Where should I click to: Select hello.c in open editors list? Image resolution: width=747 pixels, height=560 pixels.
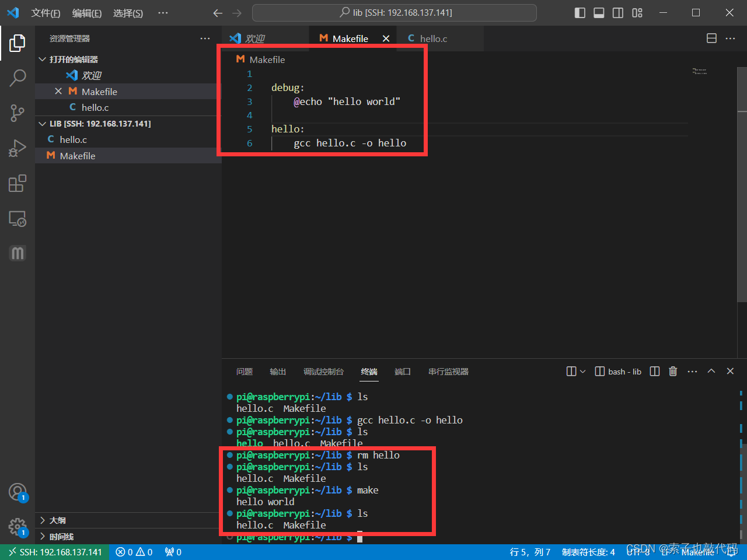coord(128,107)
